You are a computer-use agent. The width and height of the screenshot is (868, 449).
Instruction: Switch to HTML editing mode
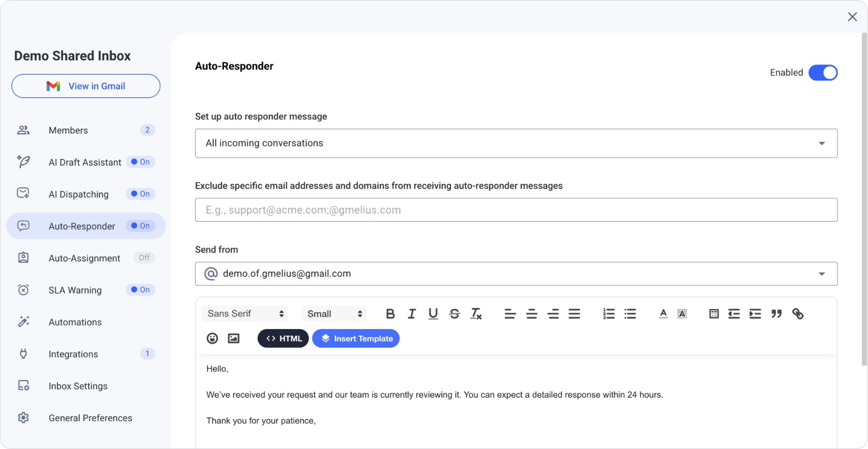coord(283,339)
